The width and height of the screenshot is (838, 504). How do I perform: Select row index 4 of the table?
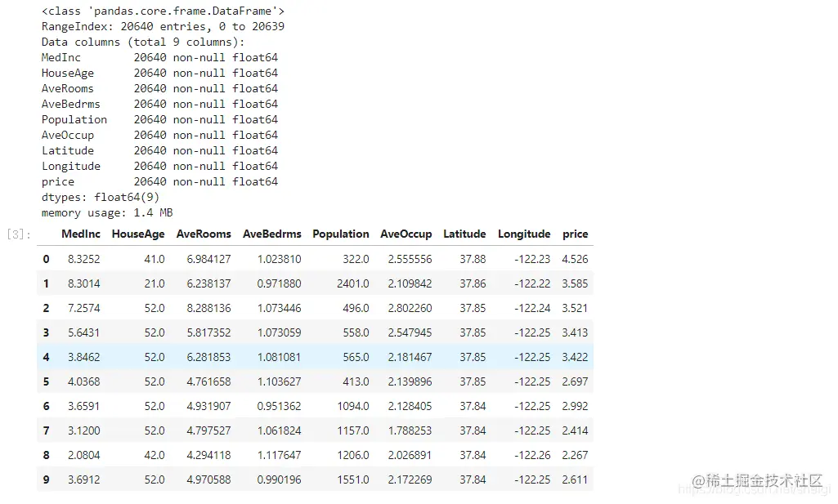(x=46, y=357)
